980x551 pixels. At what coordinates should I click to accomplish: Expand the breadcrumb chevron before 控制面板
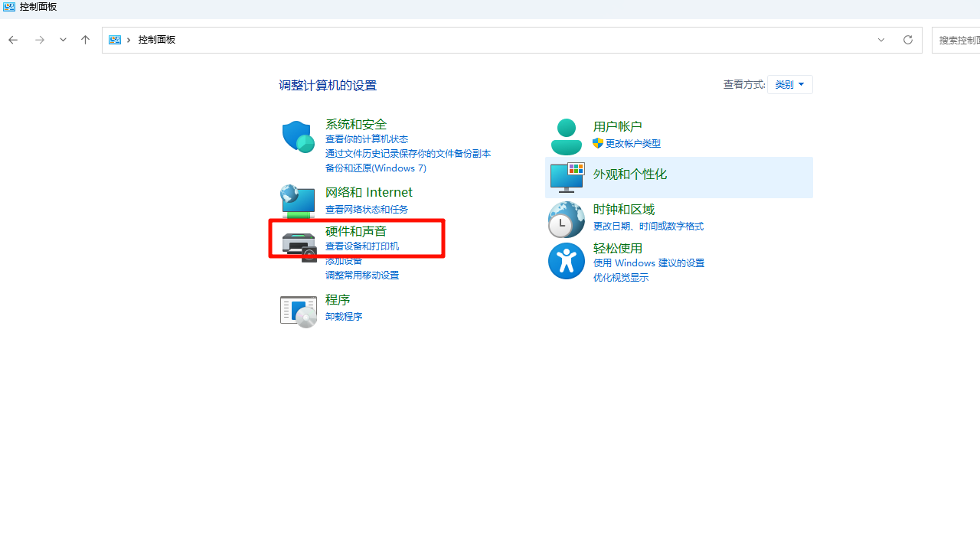tap(129, 40)
